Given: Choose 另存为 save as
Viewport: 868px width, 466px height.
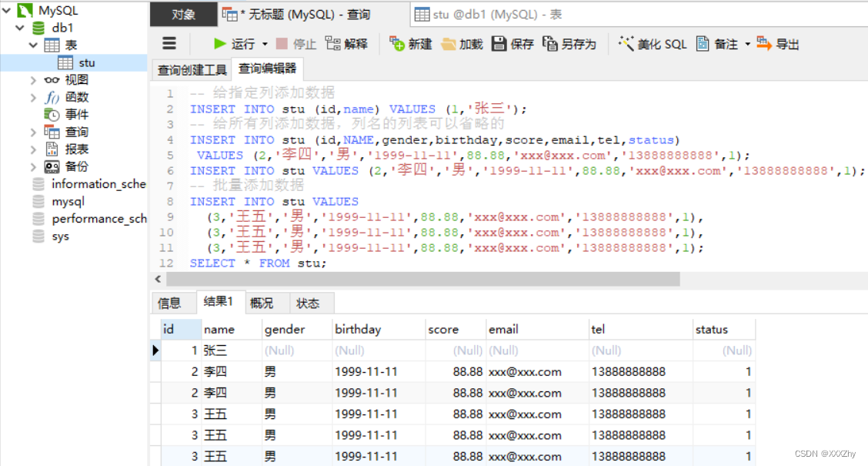Looking at the screenshot, I should tap(569, 44).
